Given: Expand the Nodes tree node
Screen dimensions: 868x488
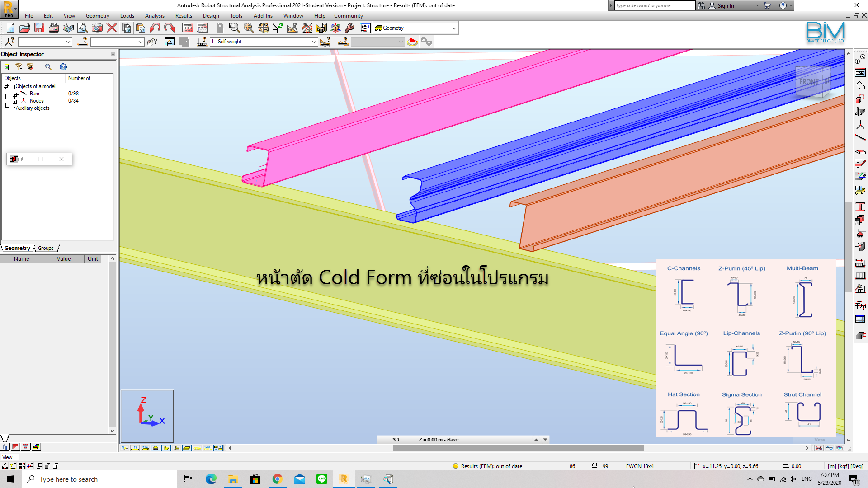Looking at the screenshot, I should coord(15,101).
